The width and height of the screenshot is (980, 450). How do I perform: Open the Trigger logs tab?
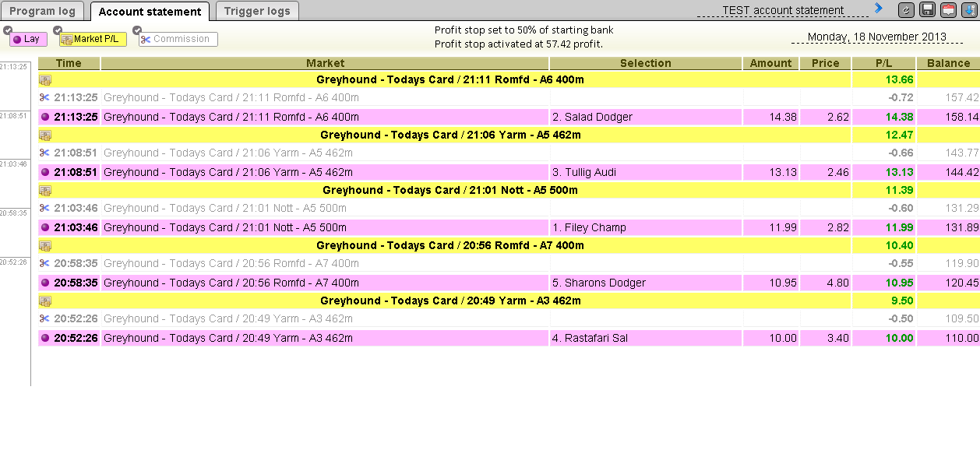[x=256, y=11]
